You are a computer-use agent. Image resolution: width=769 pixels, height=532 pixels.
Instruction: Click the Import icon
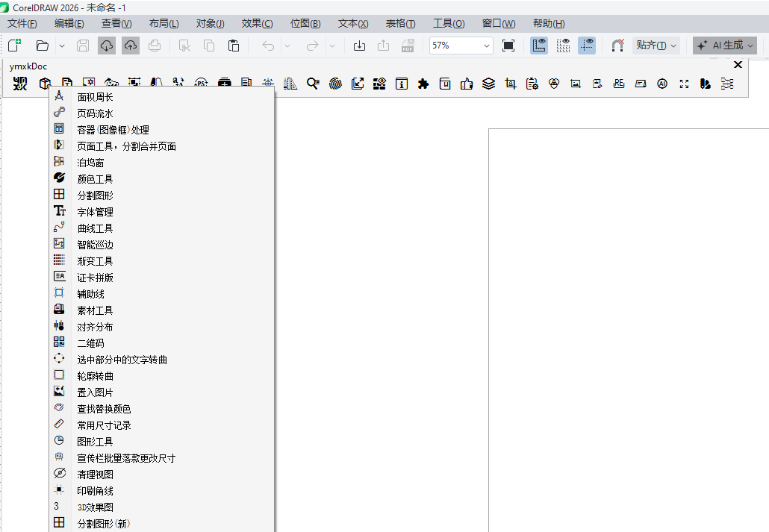(x=359, y=46)
